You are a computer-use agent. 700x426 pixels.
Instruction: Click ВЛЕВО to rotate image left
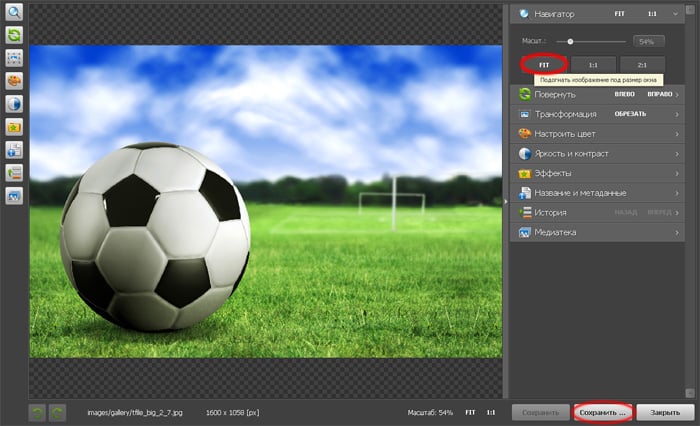pyautogui.click(x=625, y=94)
